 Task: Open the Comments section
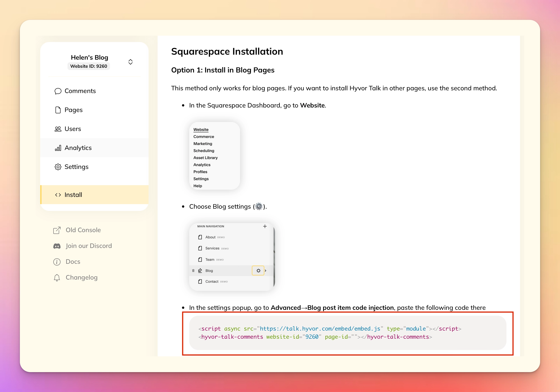click(x=94, y=91)
